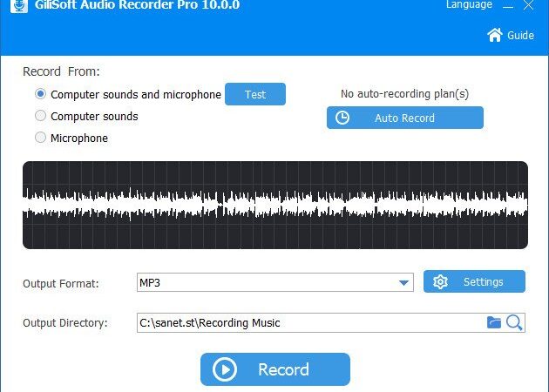Minimize the Audio Recorder window
The image size is (549, 392).
508,5
